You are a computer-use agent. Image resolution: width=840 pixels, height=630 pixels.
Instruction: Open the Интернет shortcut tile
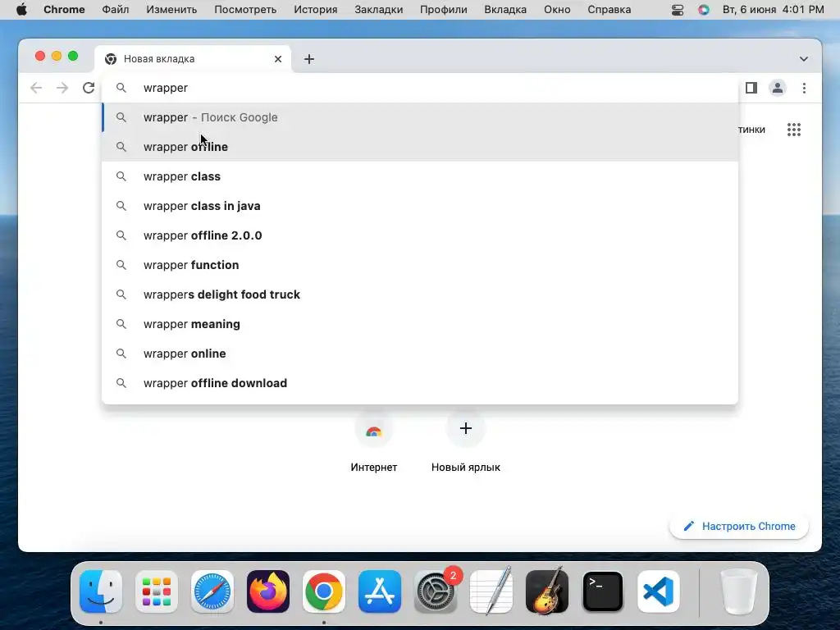[374, 441]
